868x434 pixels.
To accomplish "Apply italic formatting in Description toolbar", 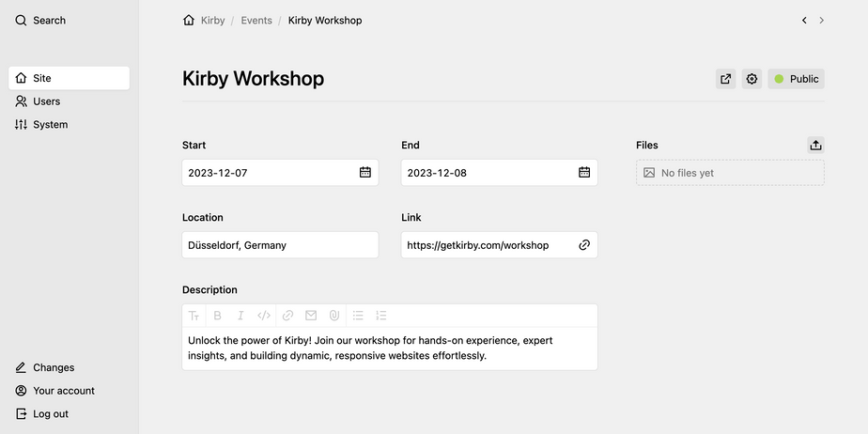I will 240,316.
